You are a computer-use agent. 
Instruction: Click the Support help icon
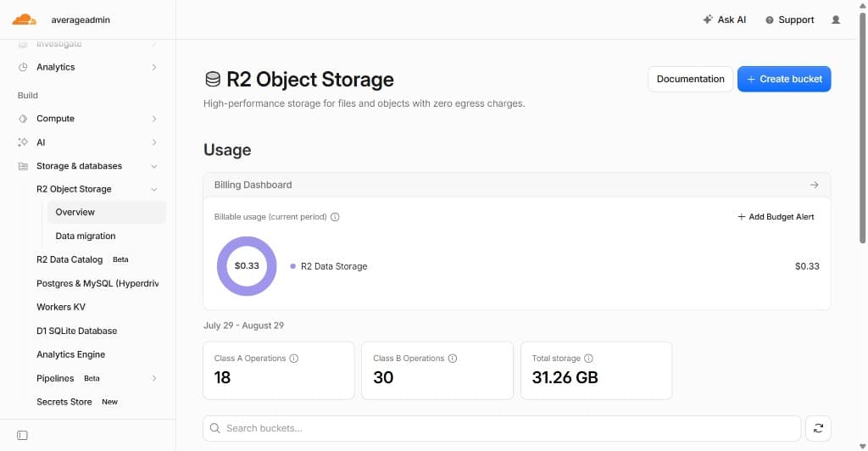(770, 19)
